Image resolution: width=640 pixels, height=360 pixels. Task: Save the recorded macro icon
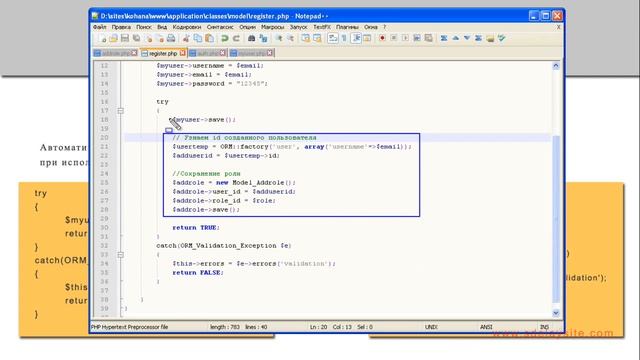[429, 38]
